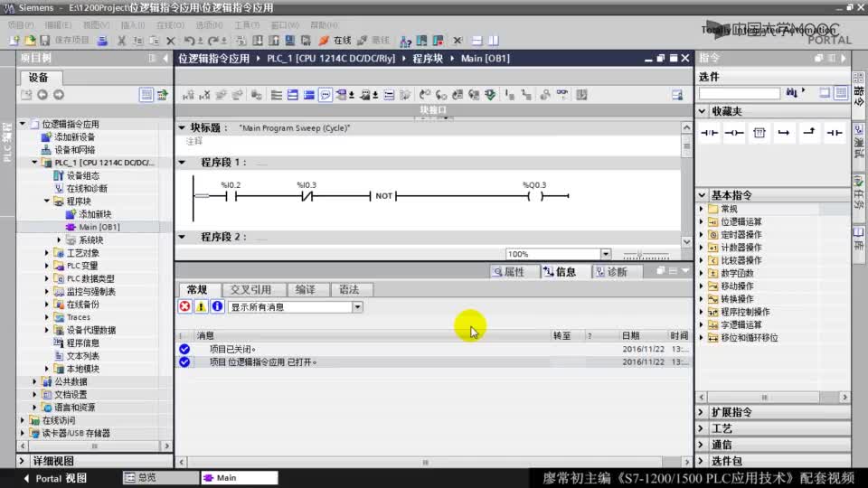This screenshot has width=868, height=488.
Task: Collapse 程序段 1 network
Action: point(182,163)
